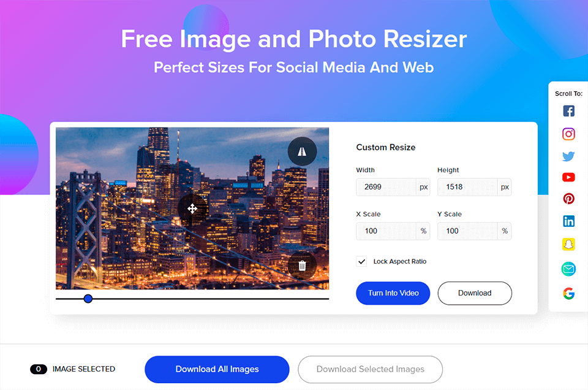Screen dimensions: 588x390
Task: Click the flip image mirror icon
Action: pyautogui.click(x=302, y=151)
